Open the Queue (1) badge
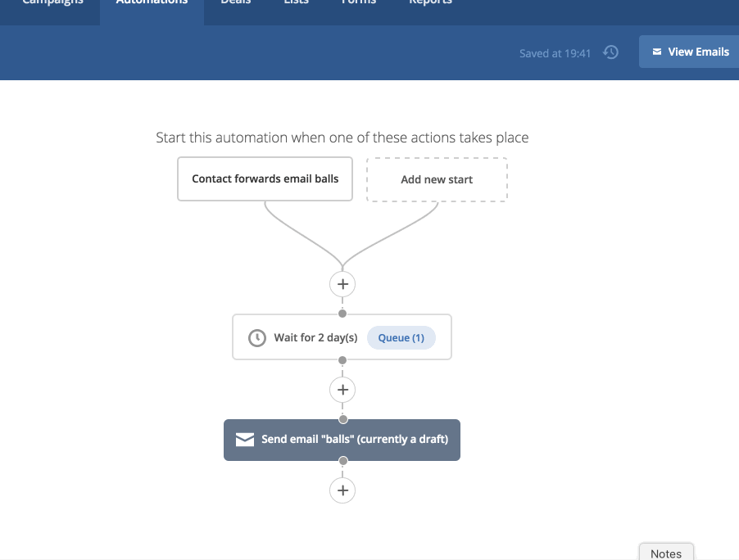The width and height of the screenshot is (739, 560). [x=401, y=337]
